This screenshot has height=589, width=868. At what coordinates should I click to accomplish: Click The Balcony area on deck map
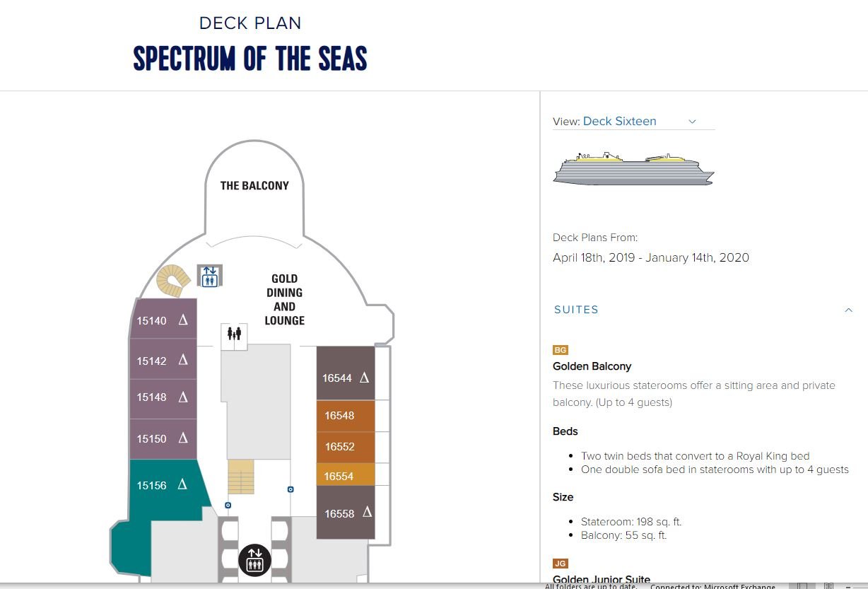pyautogui.click(x=254, y=185)
